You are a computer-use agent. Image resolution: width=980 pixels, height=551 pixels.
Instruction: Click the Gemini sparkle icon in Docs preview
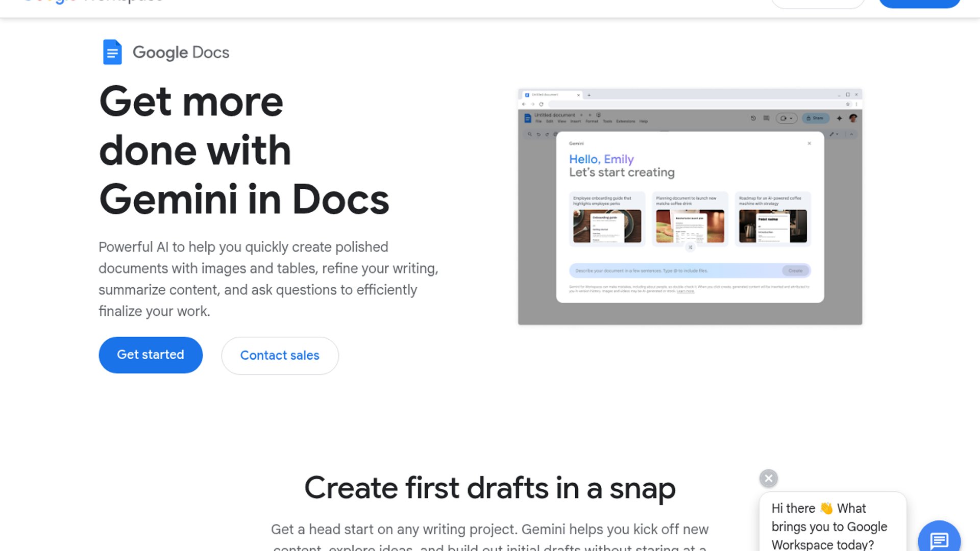tap(839, 118)
